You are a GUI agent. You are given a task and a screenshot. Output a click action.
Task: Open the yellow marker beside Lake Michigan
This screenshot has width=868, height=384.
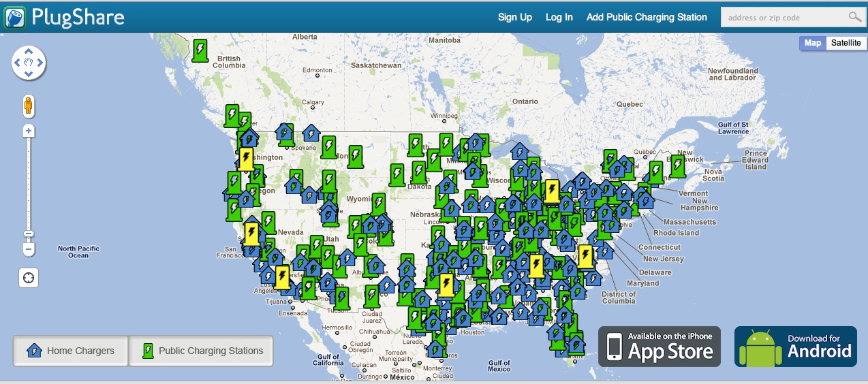click(552, 191)
